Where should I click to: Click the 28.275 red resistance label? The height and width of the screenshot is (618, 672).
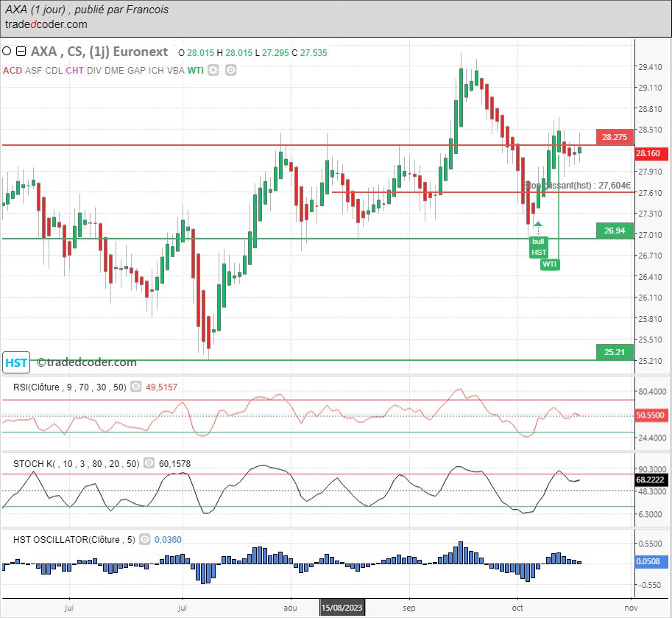614,137
